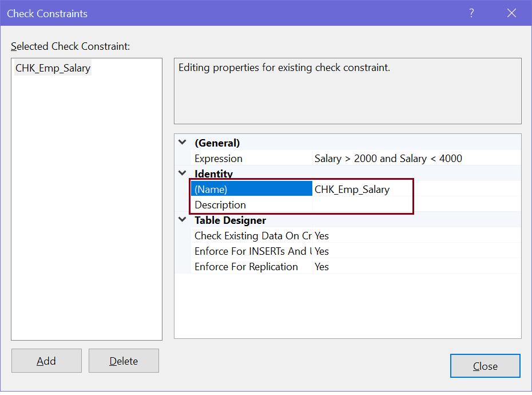This screenshot has height=395, width=532.
Task: Click the Delete button to remove the constraint
Action: click(x=124, y=361)
